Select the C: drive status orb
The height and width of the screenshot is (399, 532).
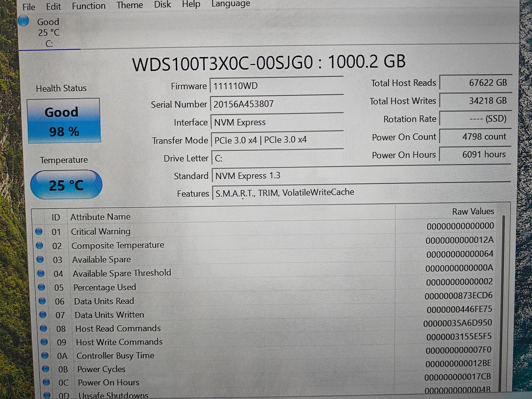tap(24, 21)
